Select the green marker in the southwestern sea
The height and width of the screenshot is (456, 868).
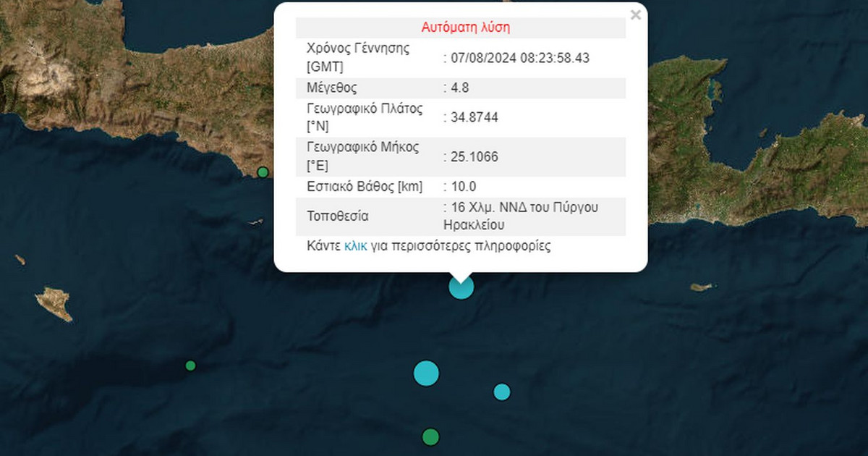pos(190,366)
